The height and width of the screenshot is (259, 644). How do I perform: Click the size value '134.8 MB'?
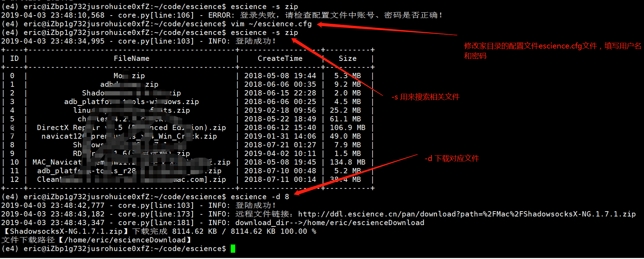pos(348,162)
